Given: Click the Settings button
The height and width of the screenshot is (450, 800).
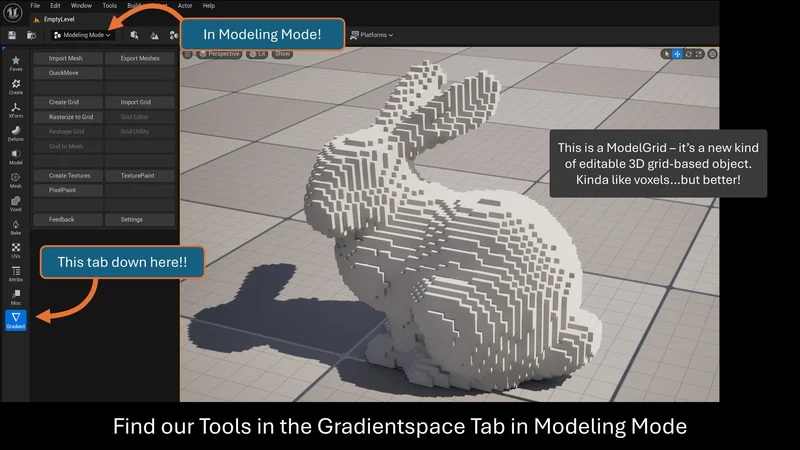Looking at the screenshot, I should pyautogui.click(x=140, y=219).
